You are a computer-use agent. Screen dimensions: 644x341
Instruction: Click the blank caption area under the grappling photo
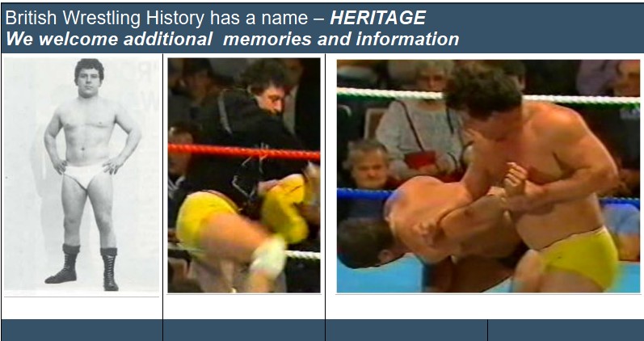pos(485,307)
